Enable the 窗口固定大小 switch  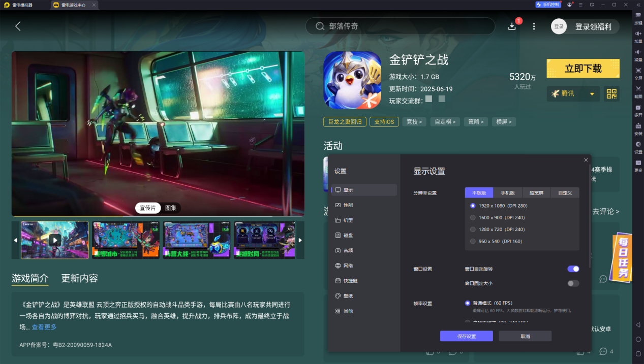(x=573, y=283)
